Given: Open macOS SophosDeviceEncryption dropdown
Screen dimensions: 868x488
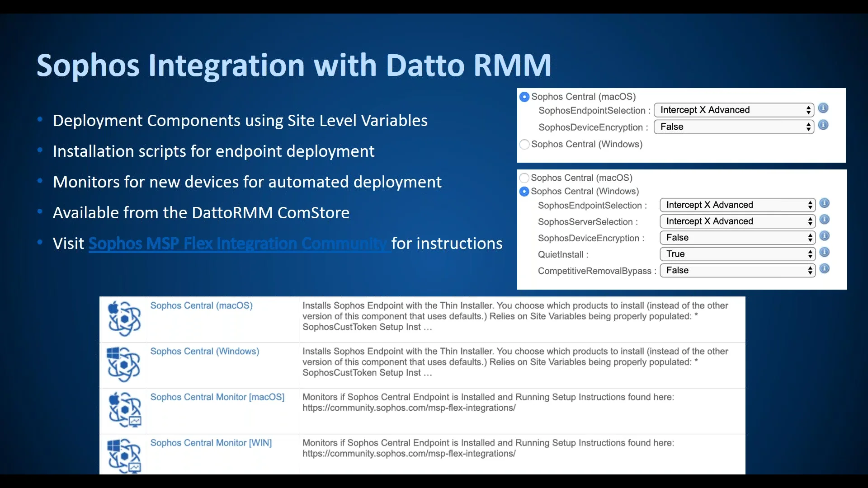Looking at the screenshot, I should (734, 127).
